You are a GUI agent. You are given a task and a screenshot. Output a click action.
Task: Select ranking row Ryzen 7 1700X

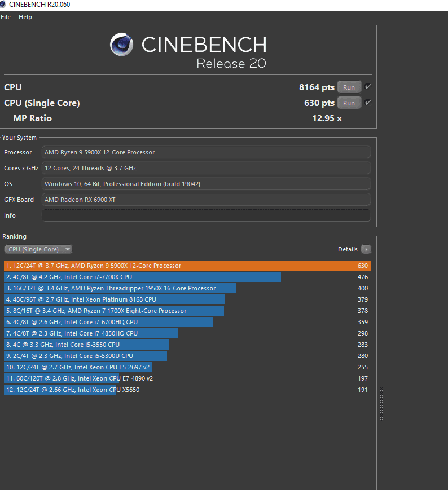click(x=187, y=311)
